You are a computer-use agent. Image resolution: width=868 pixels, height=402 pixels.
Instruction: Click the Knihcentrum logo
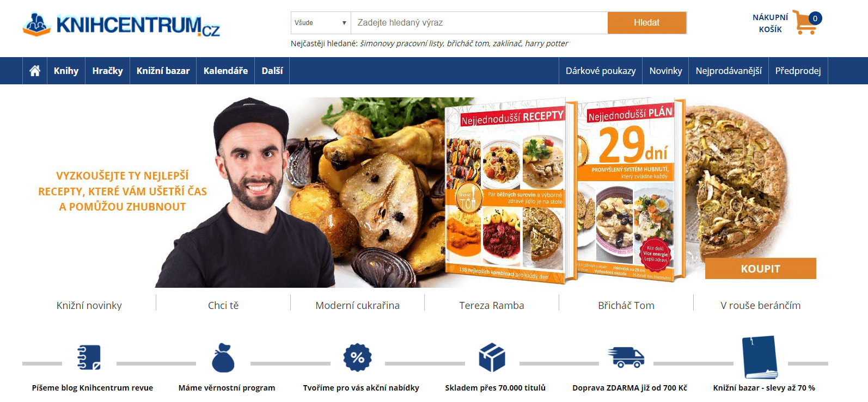121,25
